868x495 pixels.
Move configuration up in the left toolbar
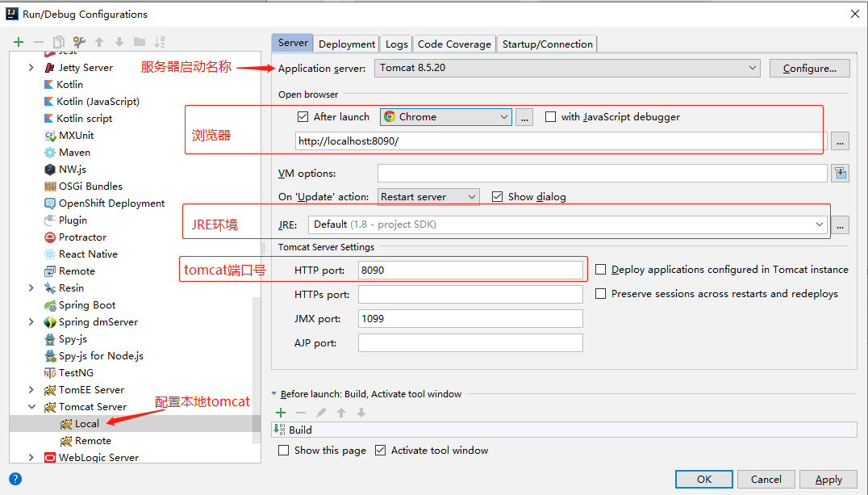coord(100,42)
